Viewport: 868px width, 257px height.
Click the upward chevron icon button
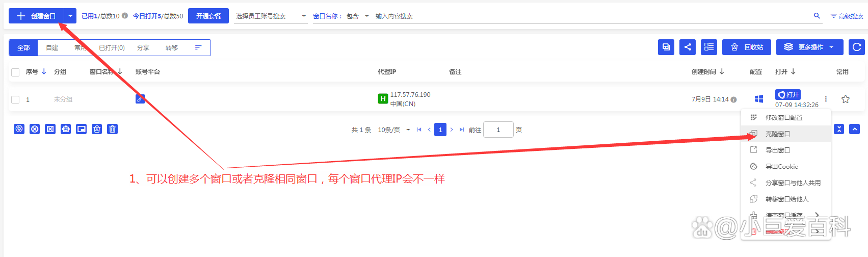pos(855,129)
